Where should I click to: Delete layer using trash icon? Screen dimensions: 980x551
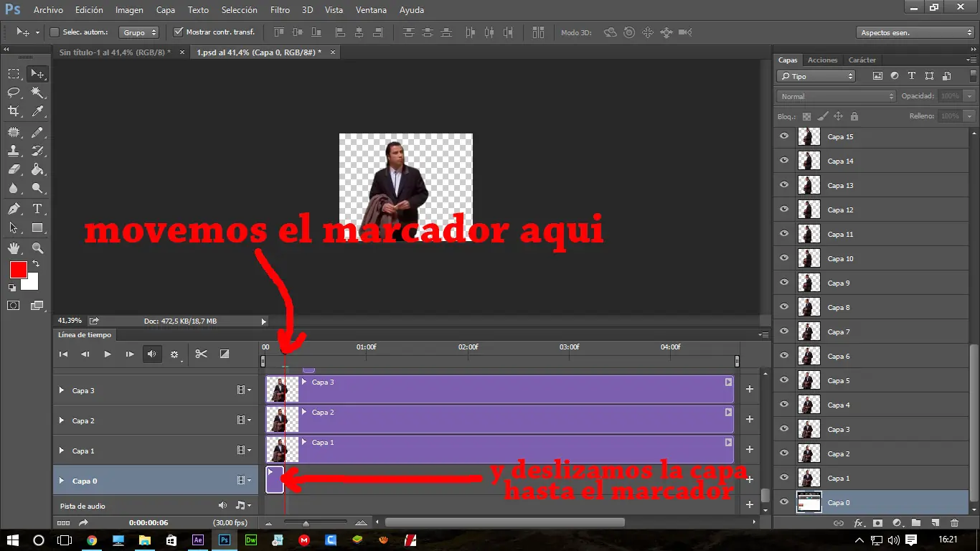click(954, 523)
